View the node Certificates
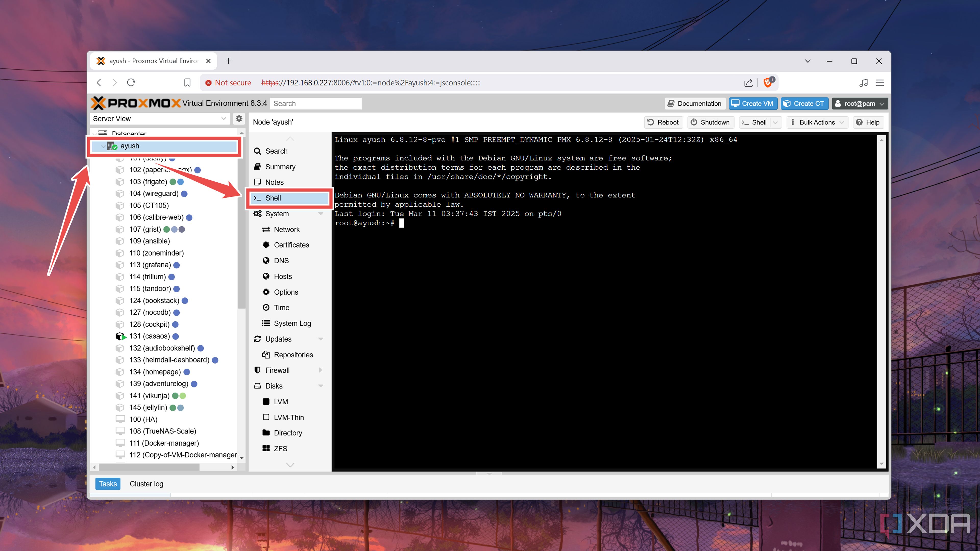Screen dimensions: 980x551 click(x=291, y=245)
